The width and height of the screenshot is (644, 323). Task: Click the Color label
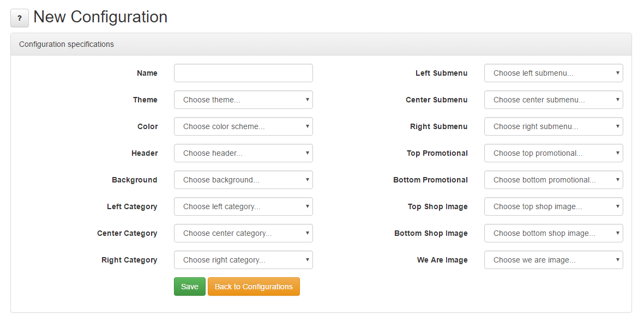click(x=147, y=126)
